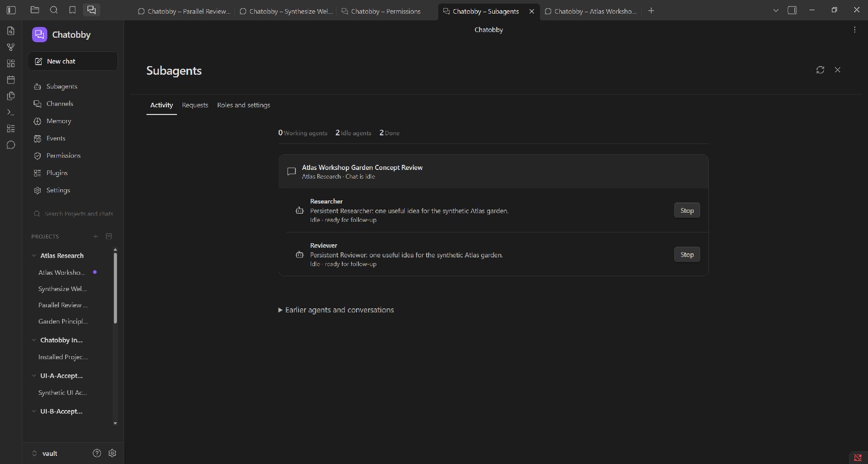Switch to Chatobby – Synthesize Wel... tab
The image size is (868, 464).
pos(286,11)
